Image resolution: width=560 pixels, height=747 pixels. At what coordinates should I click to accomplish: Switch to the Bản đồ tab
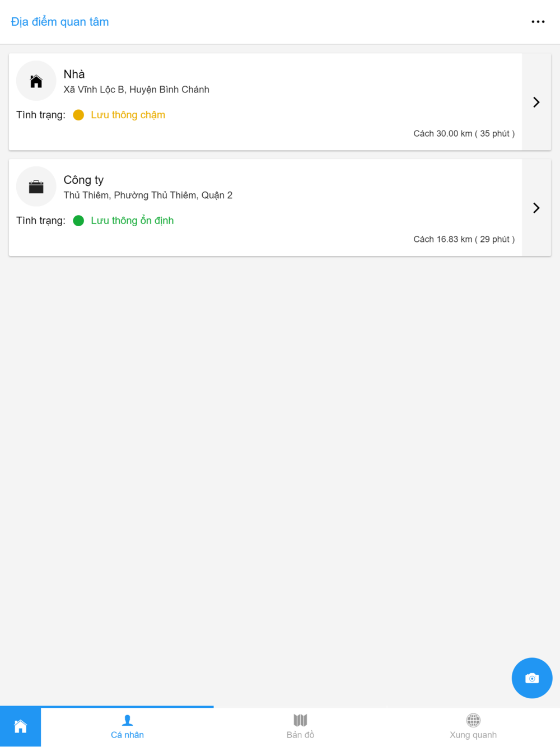[300, 727]
